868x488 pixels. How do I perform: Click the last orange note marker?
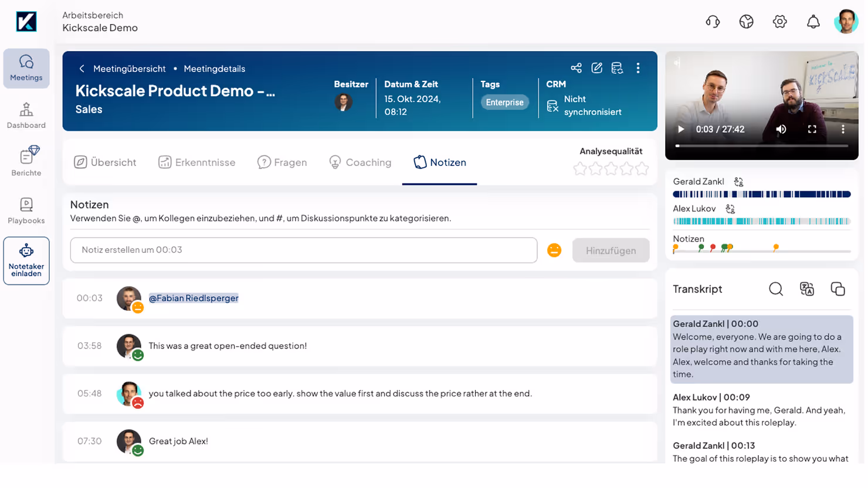coord(776,248)
